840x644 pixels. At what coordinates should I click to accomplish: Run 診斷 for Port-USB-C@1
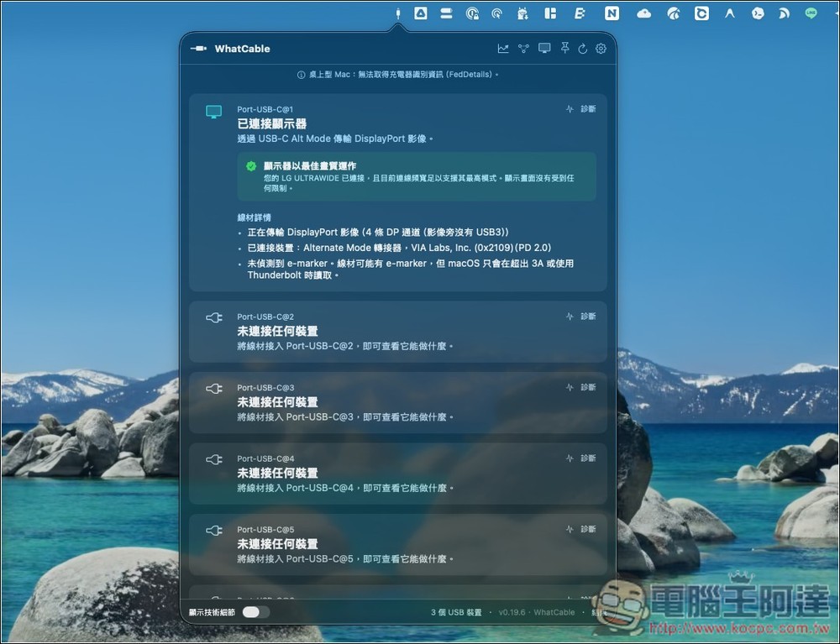pos(581,109)
